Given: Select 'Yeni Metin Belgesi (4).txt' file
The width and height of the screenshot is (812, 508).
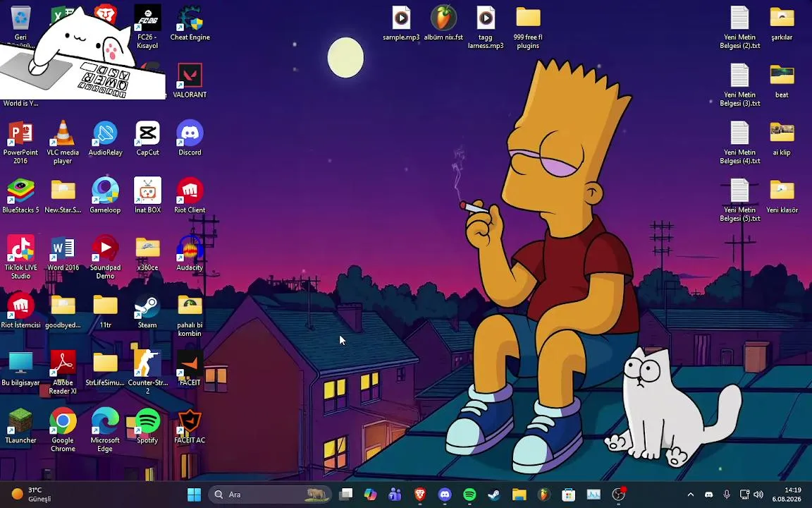Looking at the screenshot, I should (739, 143).
